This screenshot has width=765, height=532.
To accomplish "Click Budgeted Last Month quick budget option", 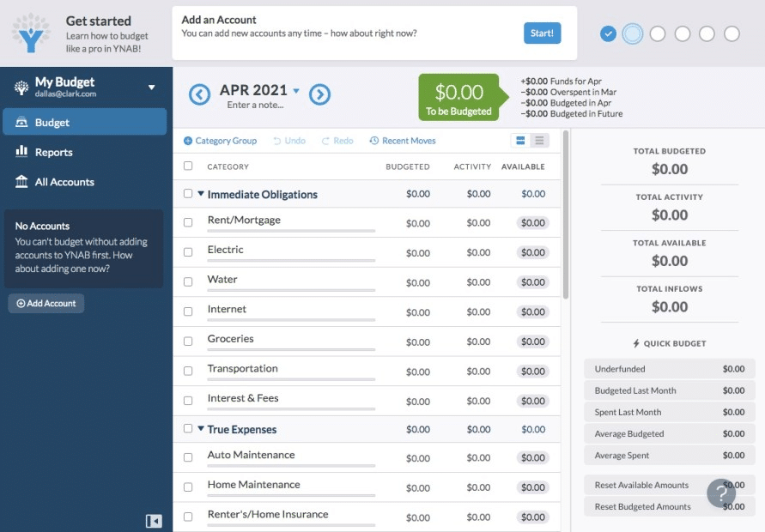I will pyautogui.click(x=670, y=390).
